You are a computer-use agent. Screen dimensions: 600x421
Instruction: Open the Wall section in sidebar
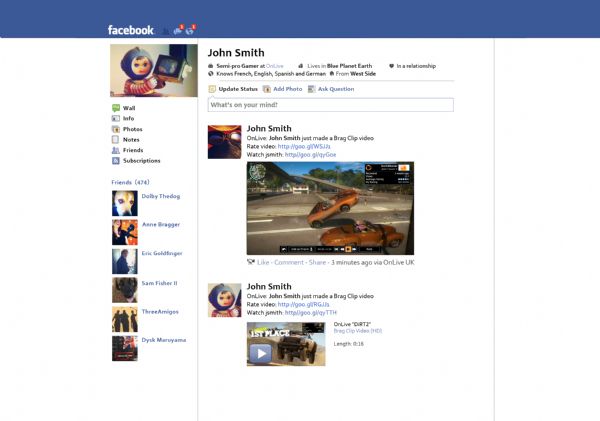click(128, 107)
